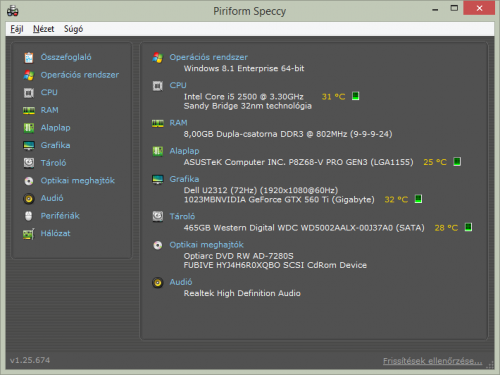
Task: Open the Fájl menu
Action: [17, 29]
